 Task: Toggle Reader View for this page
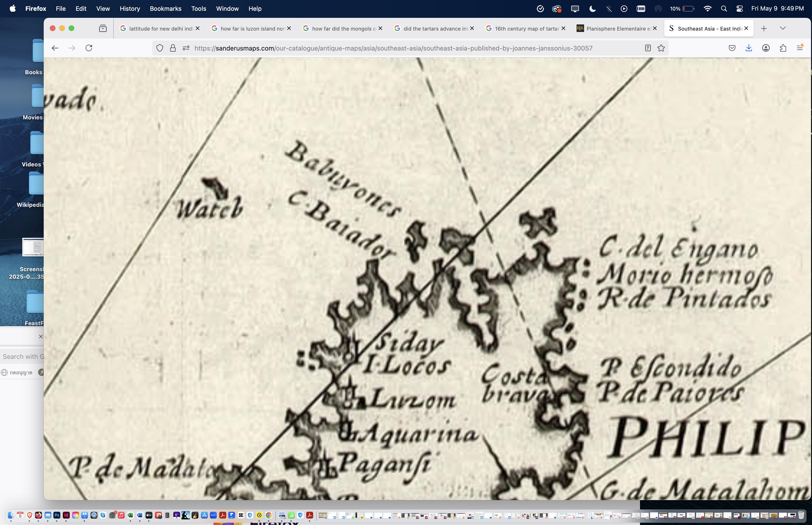pos(648,48)
